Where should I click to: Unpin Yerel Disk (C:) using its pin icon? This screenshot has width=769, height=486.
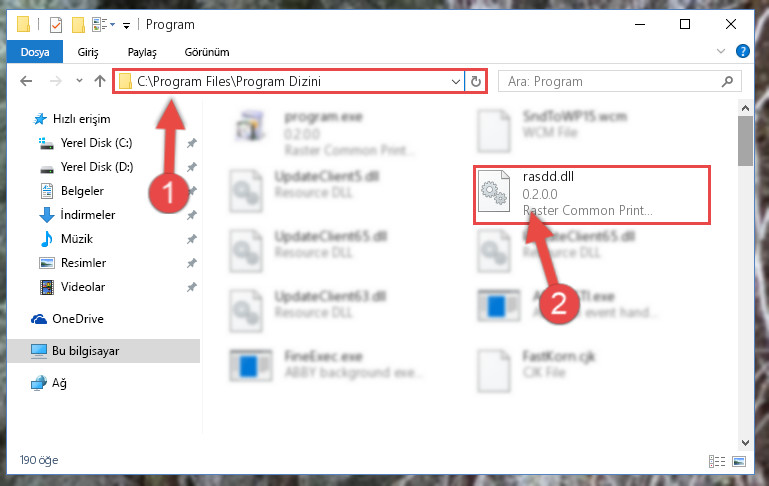[192, 143]
